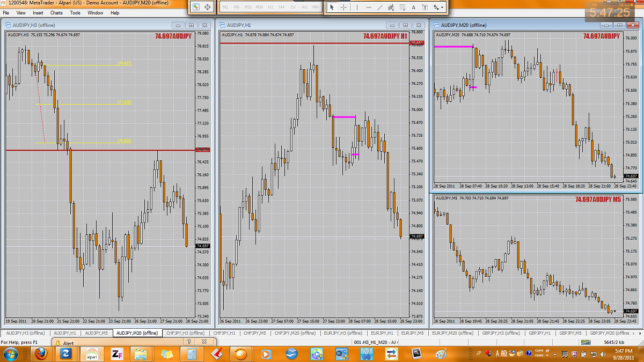Toggle the M1 timeframe button
This screenshot has width=644, height=362.
(x=225, y=8)
